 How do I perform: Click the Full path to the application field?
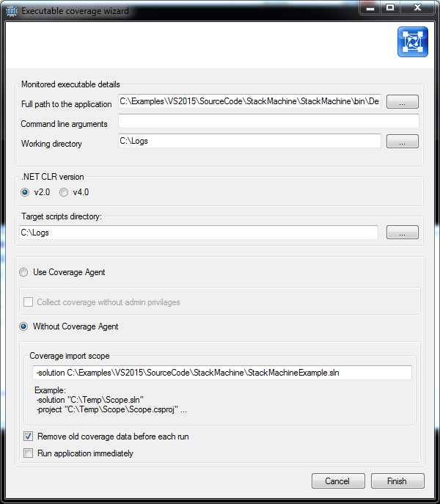(249, 101)
